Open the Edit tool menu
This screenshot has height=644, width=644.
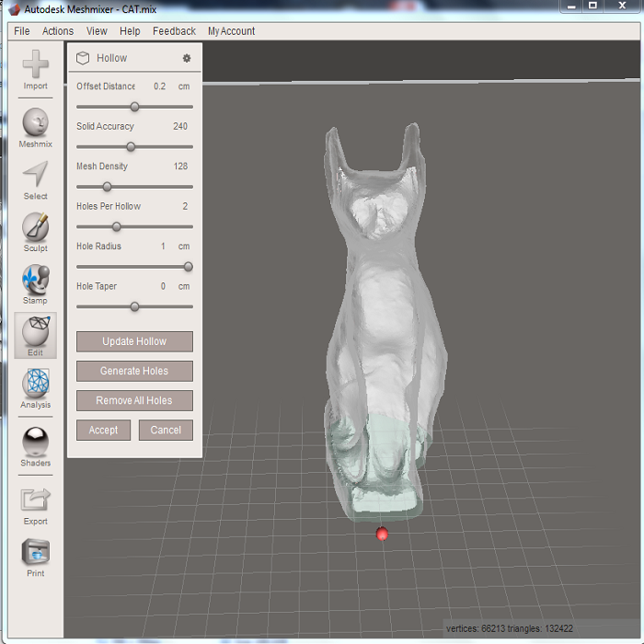35,336
